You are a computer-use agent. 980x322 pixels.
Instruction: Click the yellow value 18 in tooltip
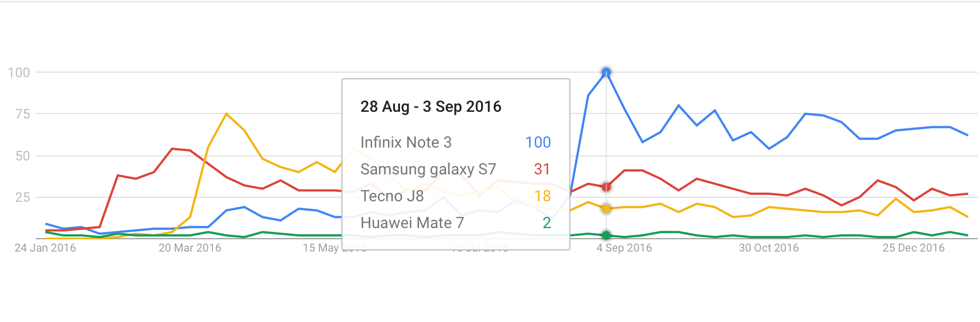coord(543,196)
